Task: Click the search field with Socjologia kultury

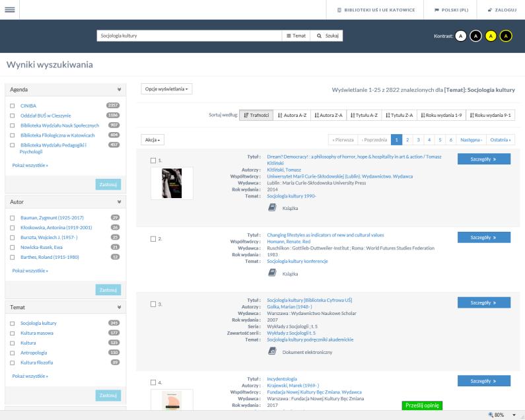Action: click(x=190, y=36)
